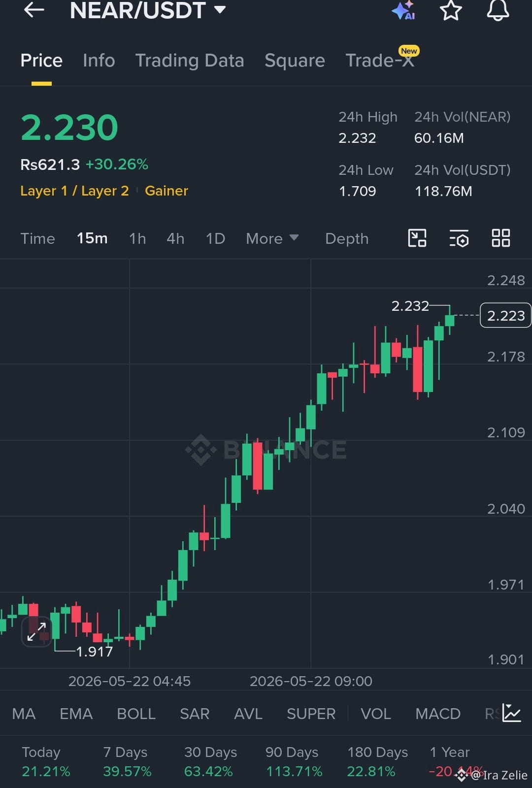The image size is (532, 788).
Task: Toggle the SAR indicator
Action: coord(195,714)
